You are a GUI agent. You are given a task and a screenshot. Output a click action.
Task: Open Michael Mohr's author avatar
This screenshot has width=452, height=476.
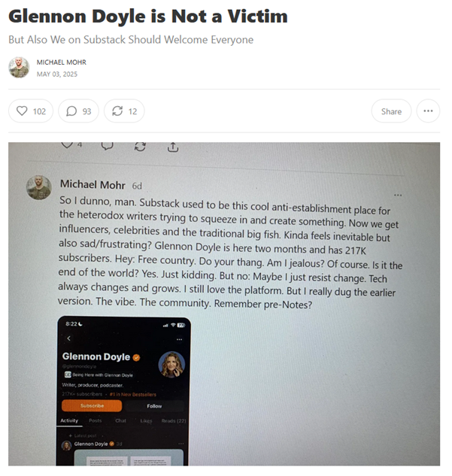pyautogui.click(x=19, y=68)
